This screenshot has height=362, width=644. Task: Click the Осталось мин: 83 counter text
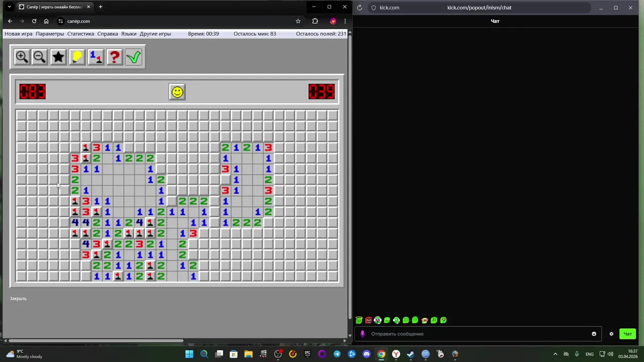(x=255, y=34)
